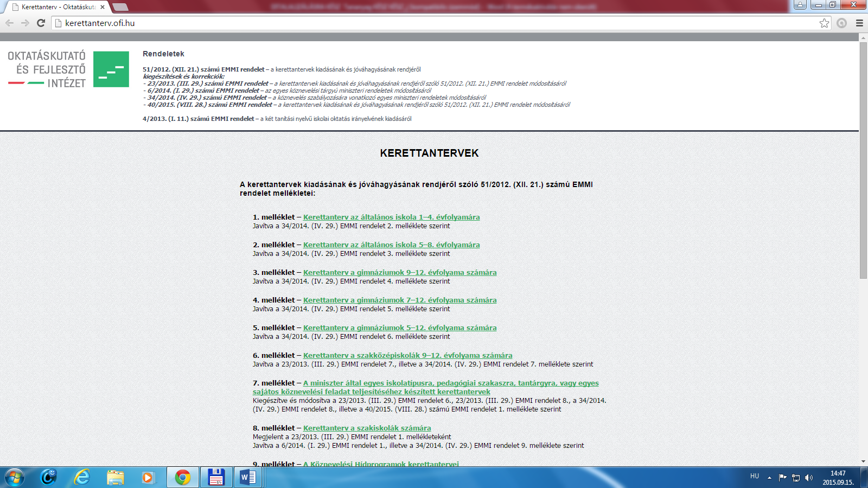
Task: Open the 7. melléklet miniszter által link
Action: pos(426,387)
